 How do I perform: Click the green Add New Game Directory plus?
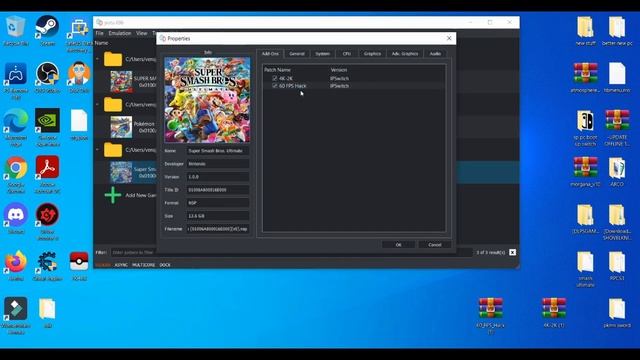[x=113, y=195]
